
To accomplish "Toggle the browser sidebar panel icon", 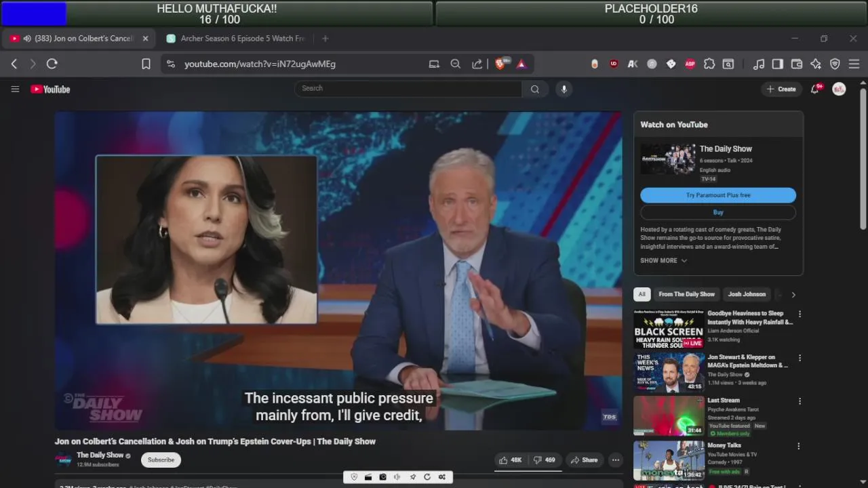I will 778,64.
